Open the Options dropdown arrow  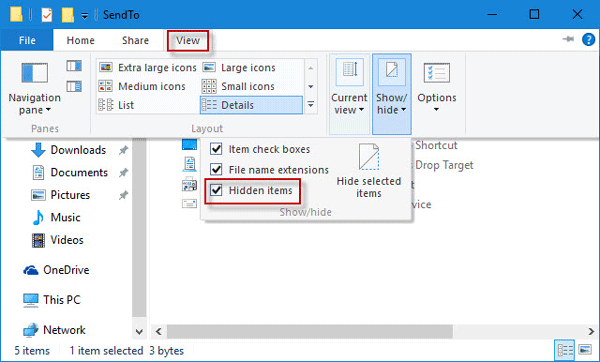(x=437, y=110)
